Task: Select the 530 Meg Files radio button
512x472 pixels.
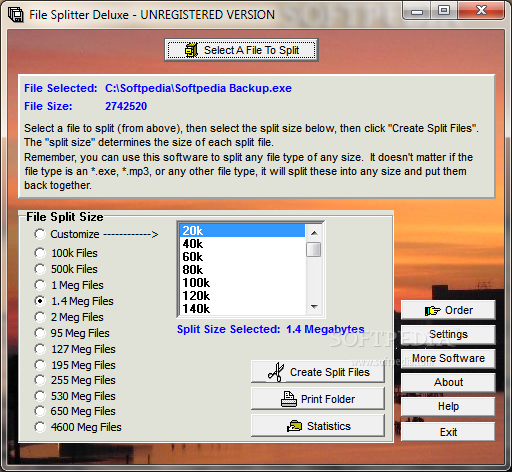Action: click(40, 396)
